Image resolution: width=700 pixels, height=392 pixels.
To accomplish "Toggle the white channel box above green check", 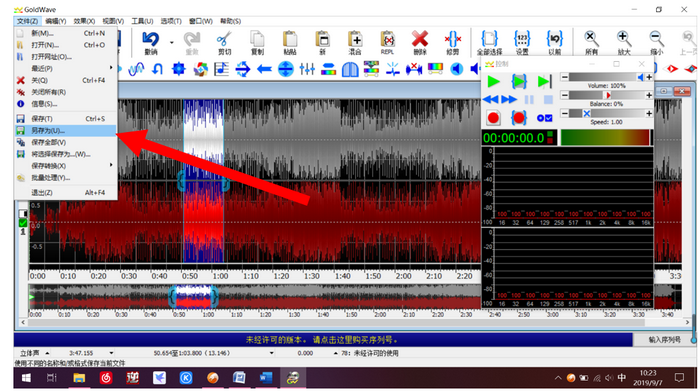I will tap(23, 213).
